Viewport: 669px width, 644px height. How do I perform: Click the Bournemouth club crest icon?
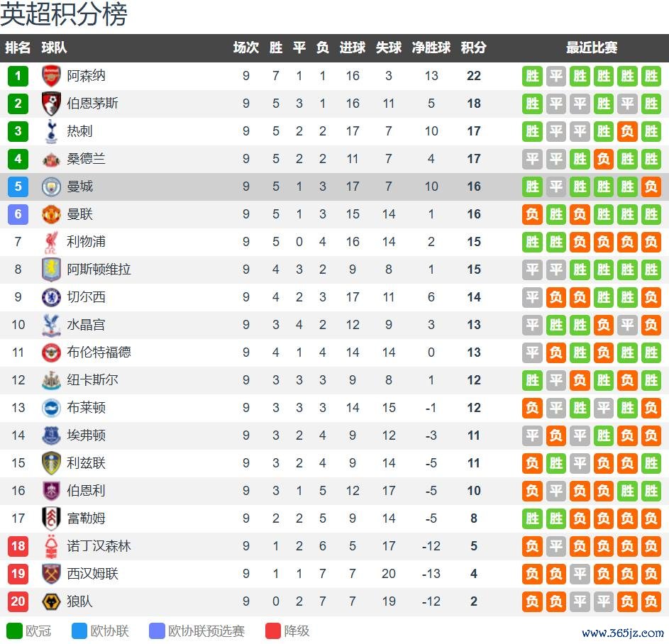point(51,104)
